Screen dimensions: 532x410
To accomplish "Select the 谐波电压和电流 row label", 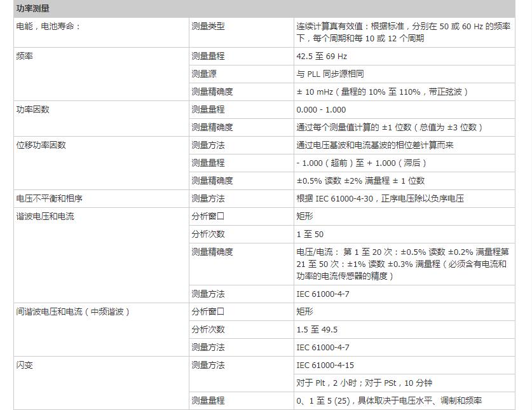I will coord(44,216).
